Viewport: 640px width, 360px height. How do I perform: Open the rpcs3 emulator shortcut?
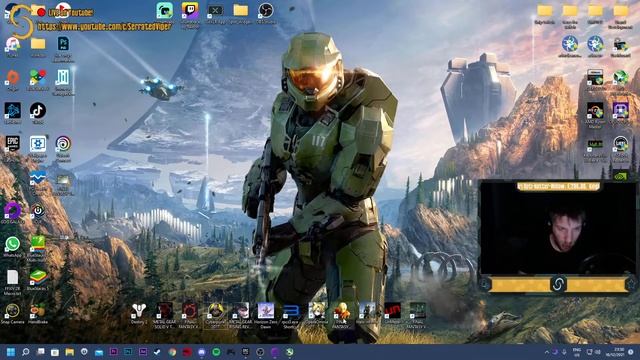tap(291, 311)
